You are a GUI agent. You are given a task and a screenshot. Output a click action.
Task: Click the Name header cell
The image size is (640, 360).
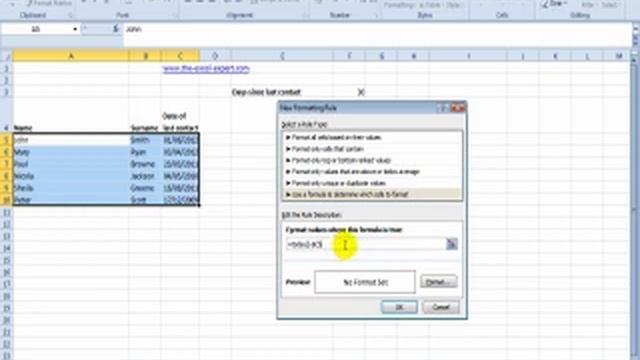[x=71, y=116]
